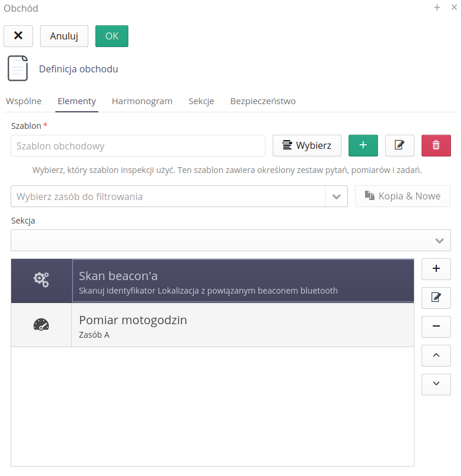Click the green add template plus button
This screenshot has width=461, height=476.
[x=363, y=145]
